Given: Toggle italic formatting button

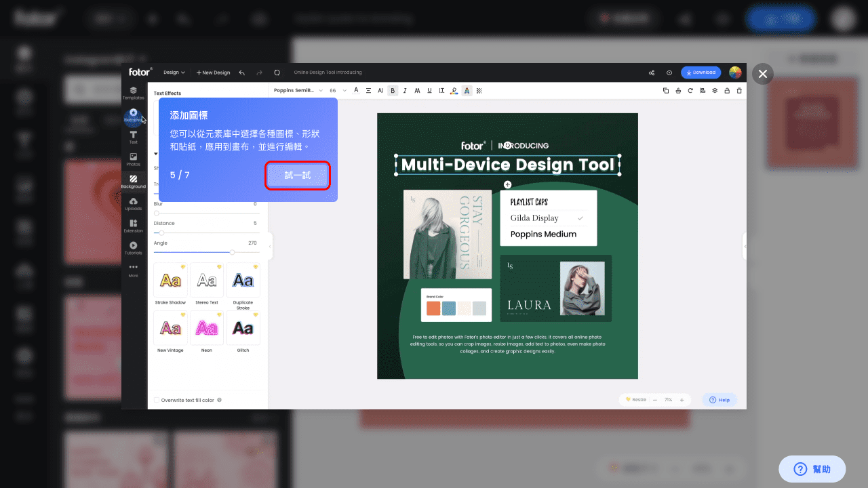Looking at the screenshot, I should coord(405,90).
